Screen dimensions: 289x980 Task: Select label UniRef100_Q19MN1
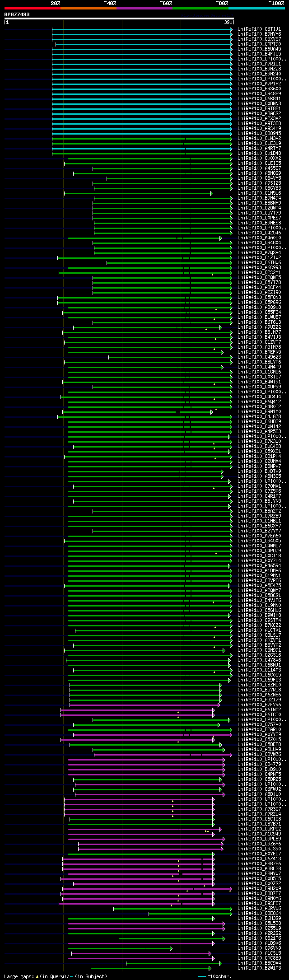coord(259,576)
